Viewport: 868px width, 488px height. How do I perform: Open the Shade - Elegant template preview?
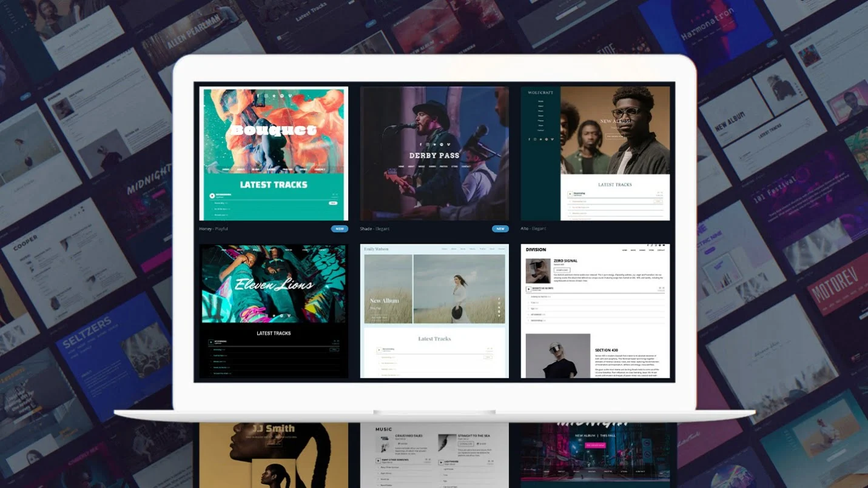[x=434, y=153]
